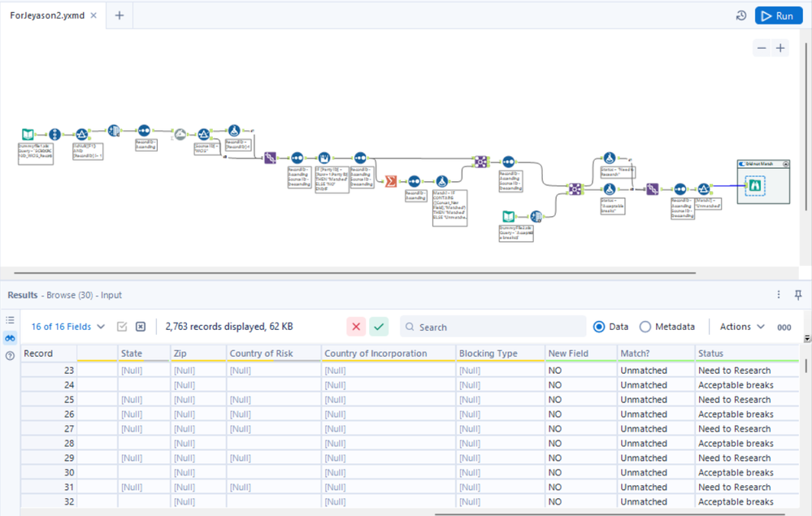The width and height of the screenshot is (812, 516).
Task: Select the Select tool after second Input Data
Action: click(x=536, y=216)
